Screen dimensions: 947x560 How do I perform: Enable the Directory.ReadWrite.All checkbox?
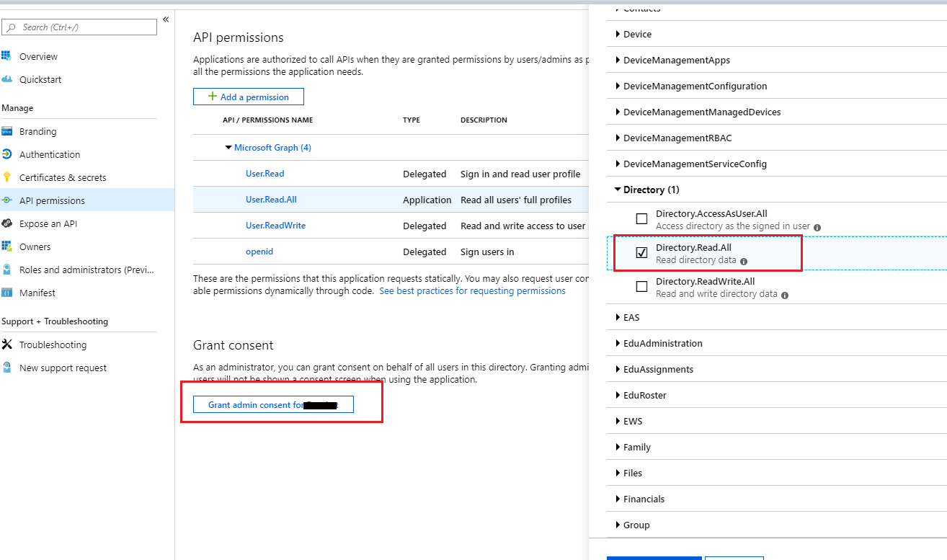pos(641,287)
